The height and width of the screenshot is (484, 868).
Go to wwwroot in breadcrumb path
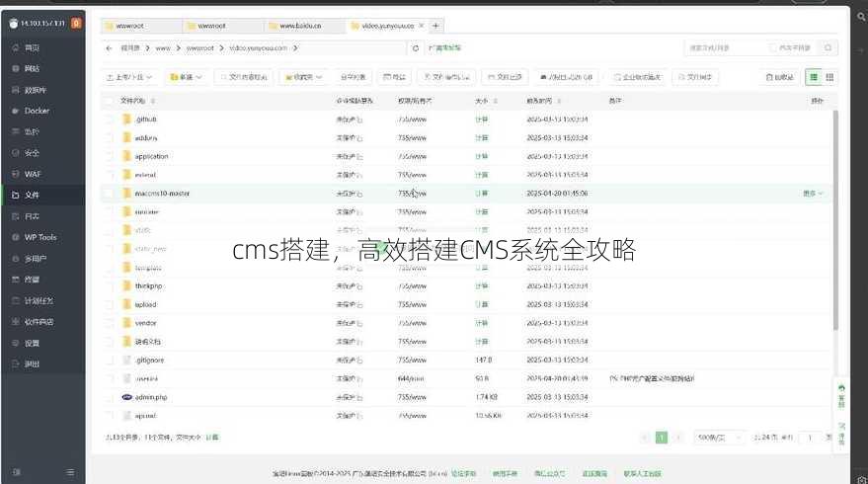(x=199, y=48)
